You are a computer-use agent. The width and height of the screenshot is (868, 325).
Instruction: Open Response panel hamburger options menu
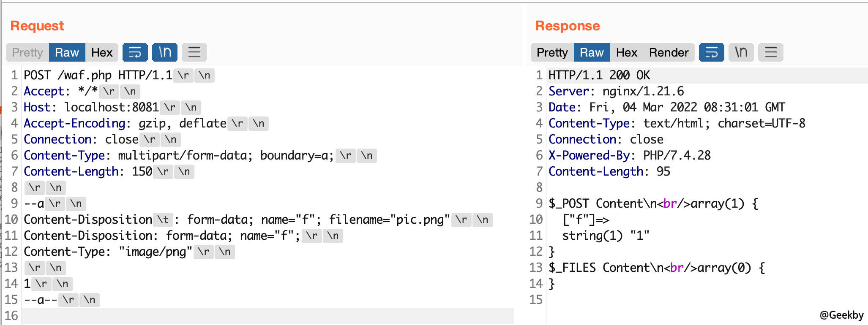coord(771,52)
